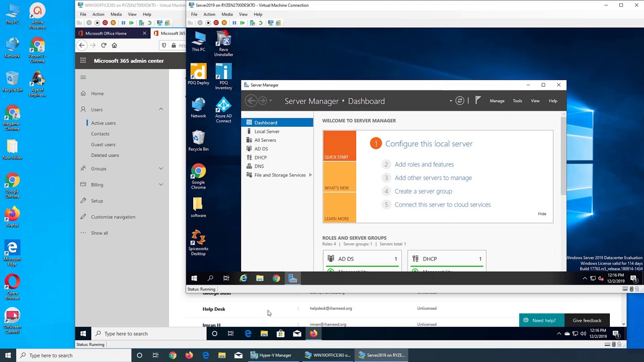Click orange Save icon in Server2019 VM toolbar
Viewport: 644px width, 362px height.
coord(224,23)
